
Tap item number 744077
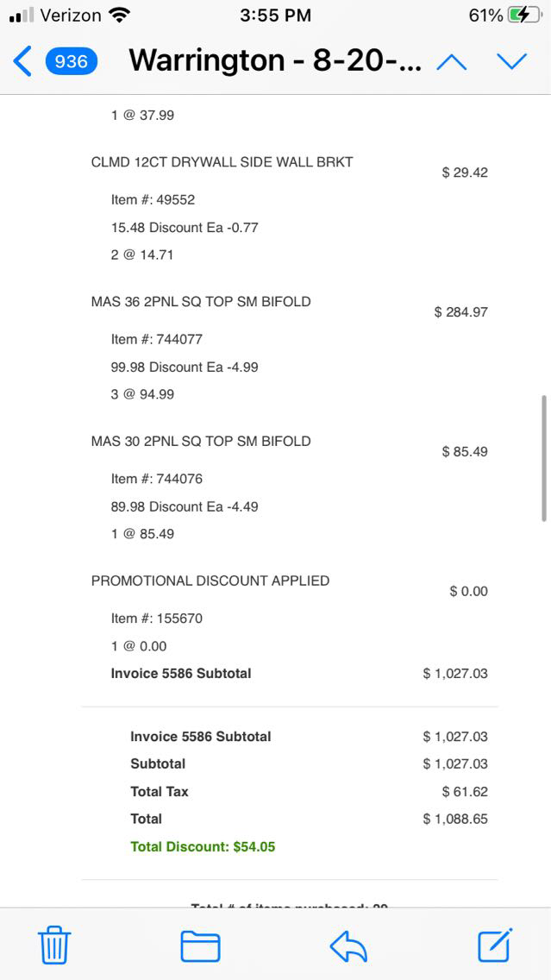pyautogui.click(x=179, y=339)
